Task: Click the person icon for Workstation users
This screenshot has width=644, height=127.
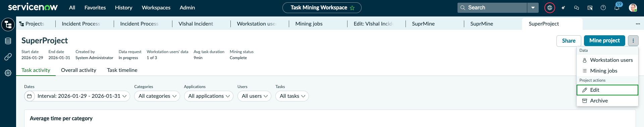Action: point(585,60)
